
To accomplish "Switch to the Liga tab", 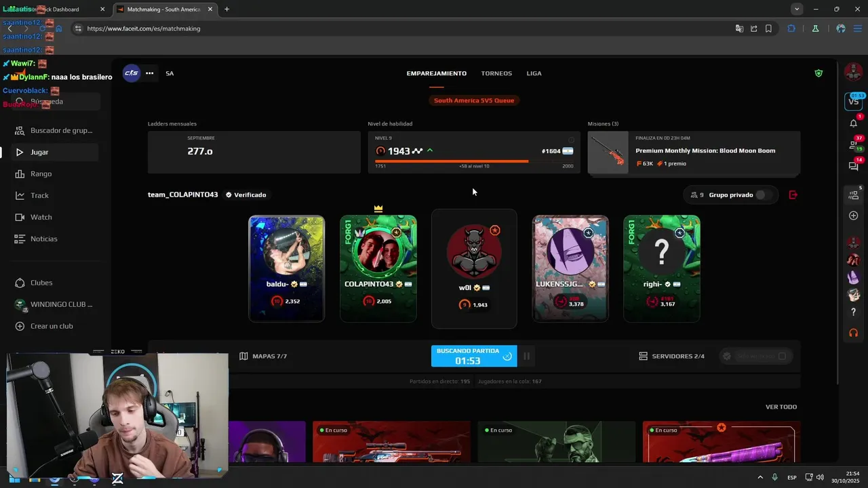I will pos(534,73).
